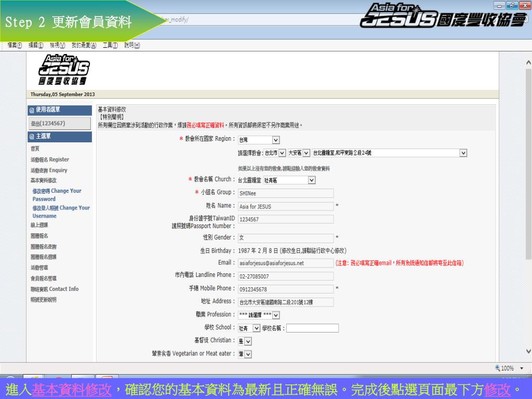This screenshot has height=399, width=532.
Task: Click the 主選單 header icon
Action: (x=32, y=137)
